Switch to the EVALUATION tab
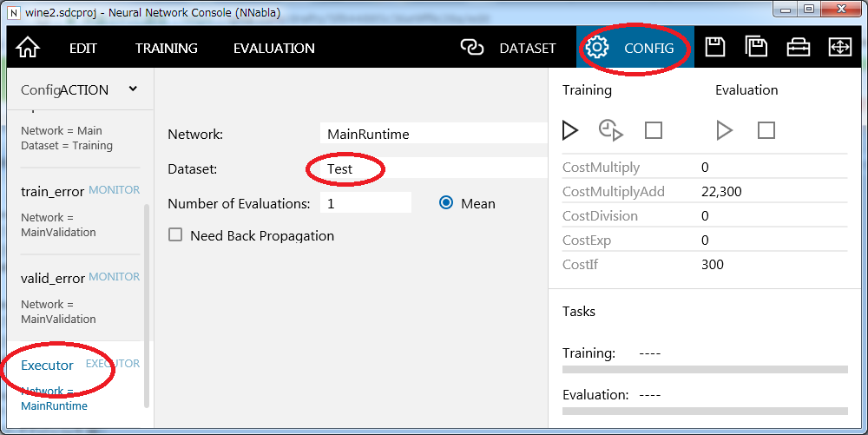 click(x=273, y=49)
